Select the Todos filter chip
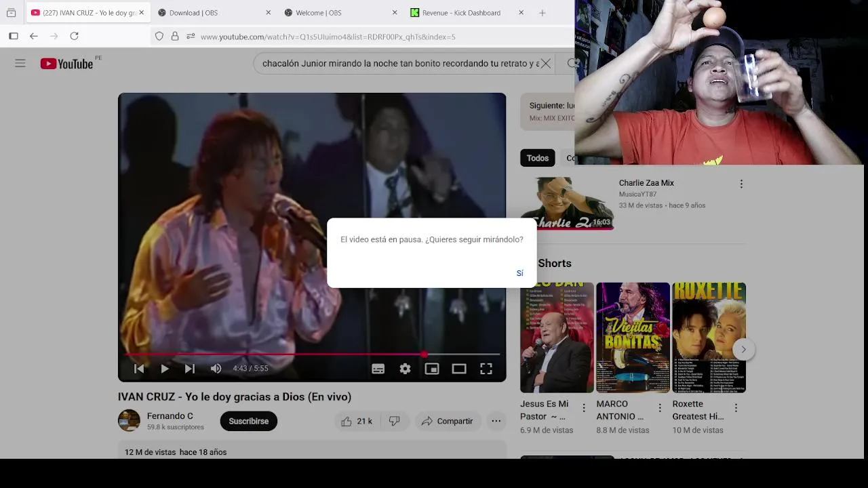 click(538, 158)
